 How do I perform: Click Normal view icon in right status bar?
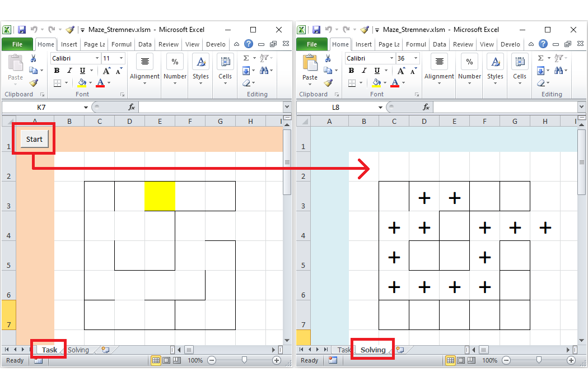click(450, 361)
